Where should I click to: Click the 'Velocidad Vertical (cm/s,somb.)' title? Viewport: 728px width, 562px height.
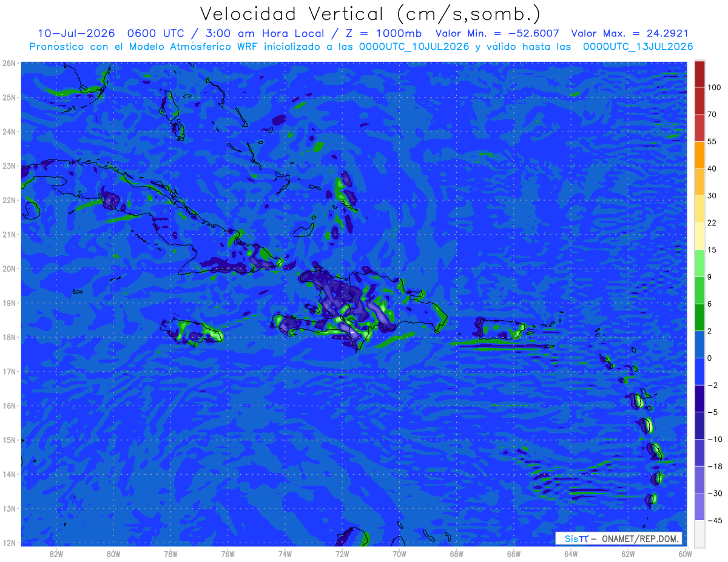point(370,15)
